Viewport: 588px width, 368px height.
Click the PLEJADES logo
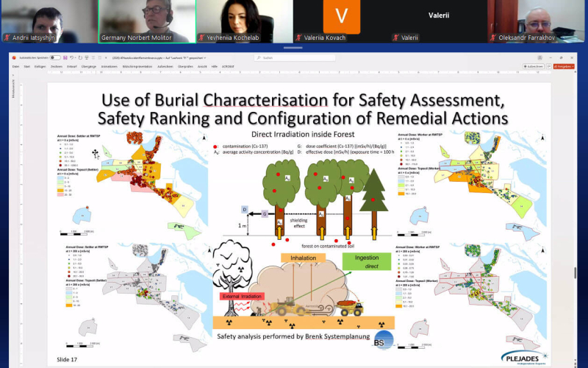[524, 358]
